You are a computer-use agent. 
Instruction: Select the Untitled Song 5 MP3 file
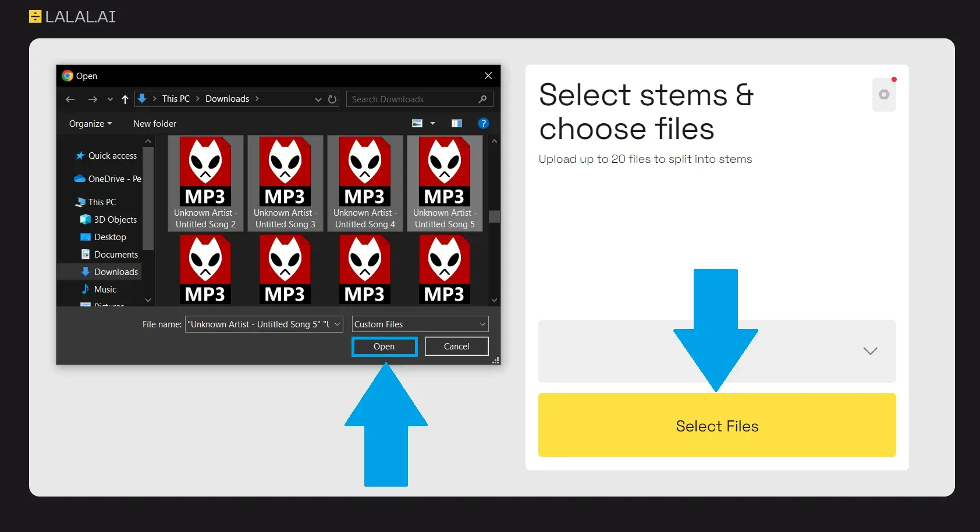click(x=445, y=184)
